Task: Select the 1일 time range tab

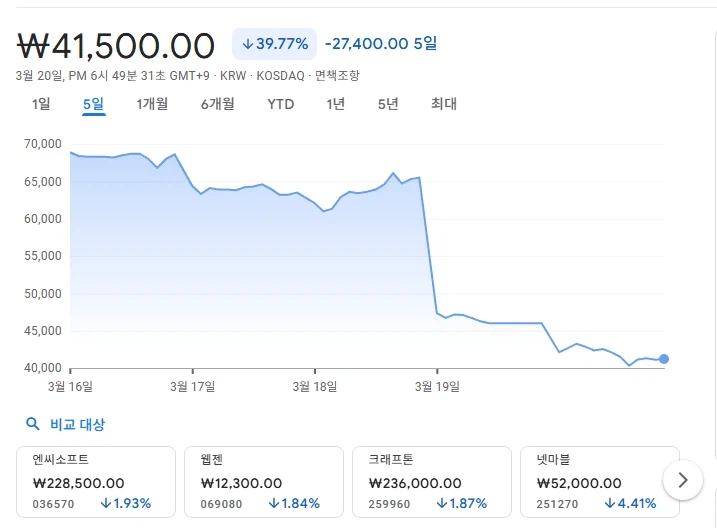Action: click(41, 104)
